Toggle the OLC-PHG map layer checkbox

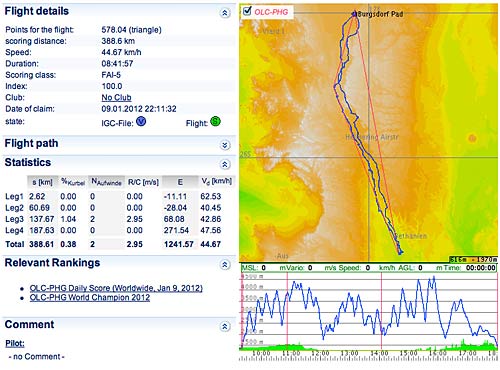click(247, 11)
